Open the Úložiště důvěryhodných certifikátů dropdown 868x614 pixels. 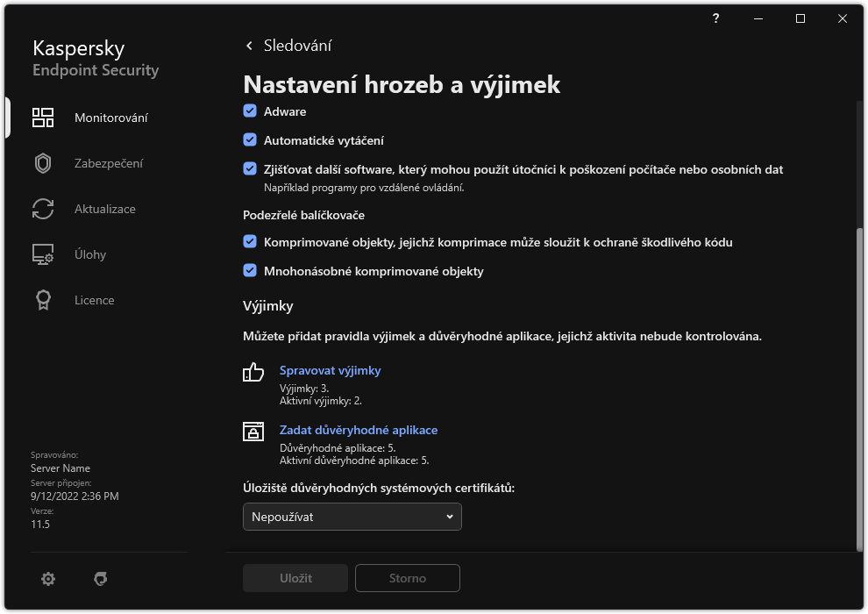tap(352, 517)
